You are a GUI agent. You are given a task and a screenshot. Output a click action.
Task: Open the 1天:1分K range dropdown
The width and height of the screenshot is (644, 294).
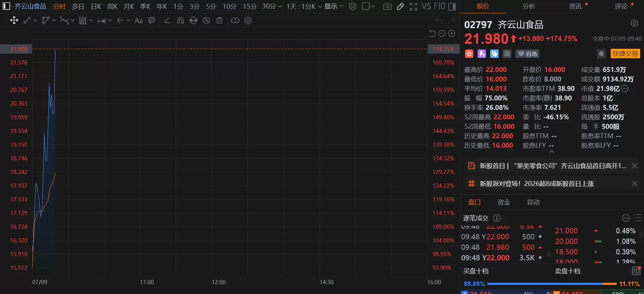coord(304,6)
